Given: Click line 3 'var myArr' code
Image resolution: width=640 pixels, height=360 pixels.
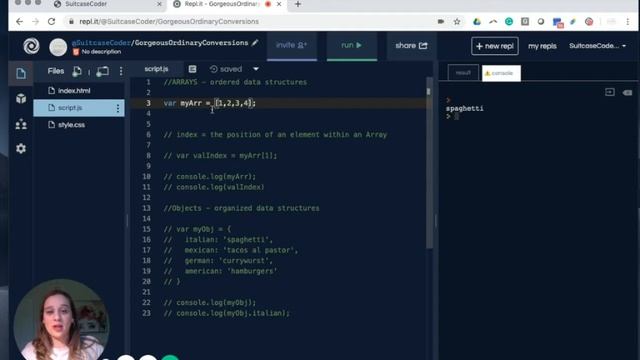Looking at the screenshot, I should pyautogui.click(x=209, y=103).
